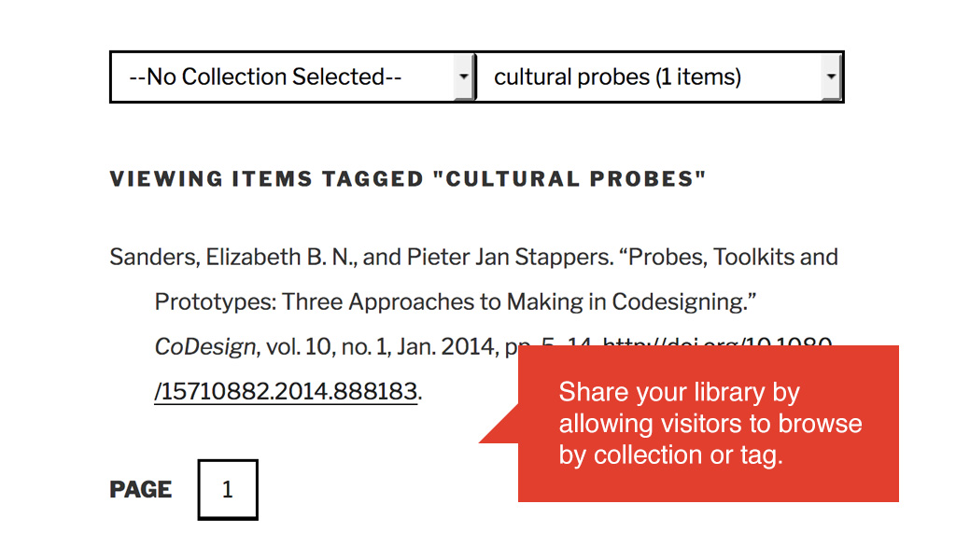The image size is (956, 560).
Task: Click the 'Viewing Items Tagged' heading
Action: [408, 178]
